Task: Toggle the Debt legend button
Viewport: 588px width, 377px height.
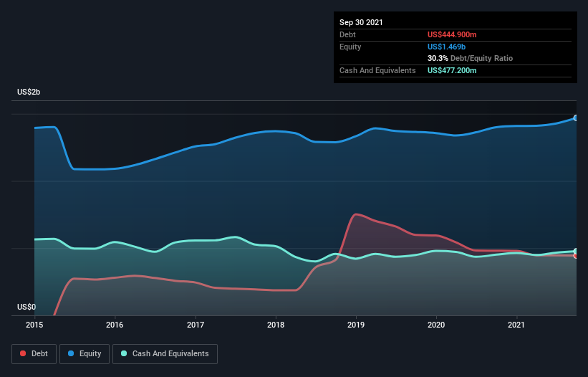Action: [x=34, y=354]
